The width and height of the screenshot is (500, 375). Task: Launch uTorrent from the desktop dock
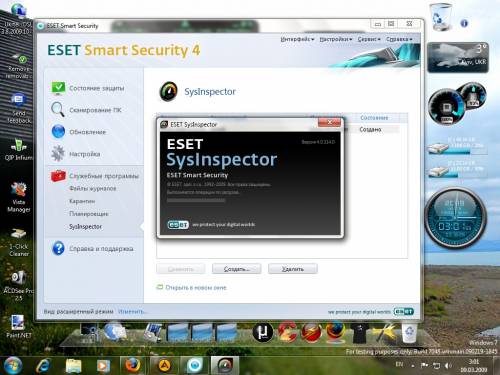263,332
